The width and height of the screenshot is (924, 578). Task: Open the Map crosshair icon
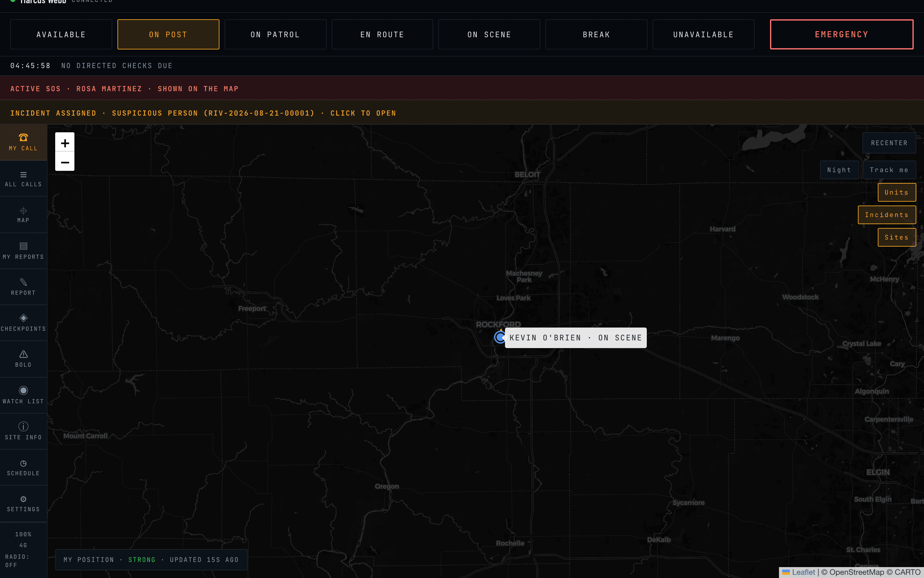(23, 211)
